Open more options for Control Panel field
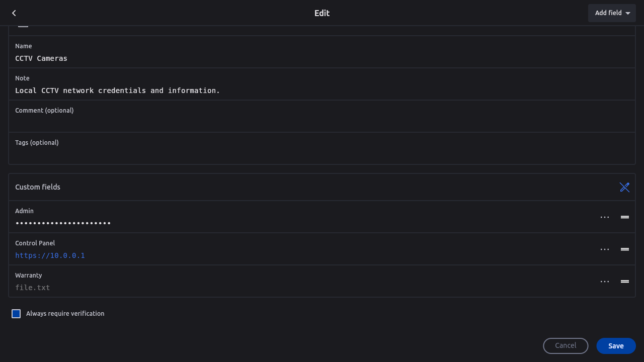644x362 pixels. click(605, 249)
